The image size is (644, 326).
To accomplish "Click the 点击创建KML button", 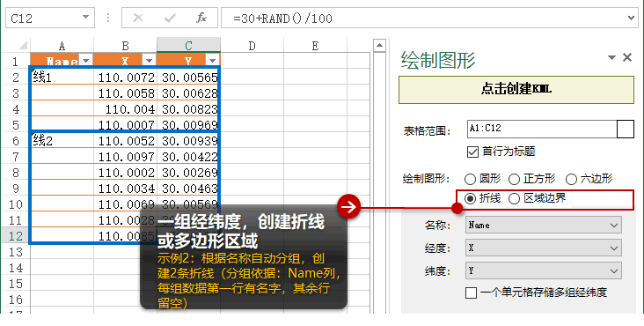I will click(x=516, y=90).
